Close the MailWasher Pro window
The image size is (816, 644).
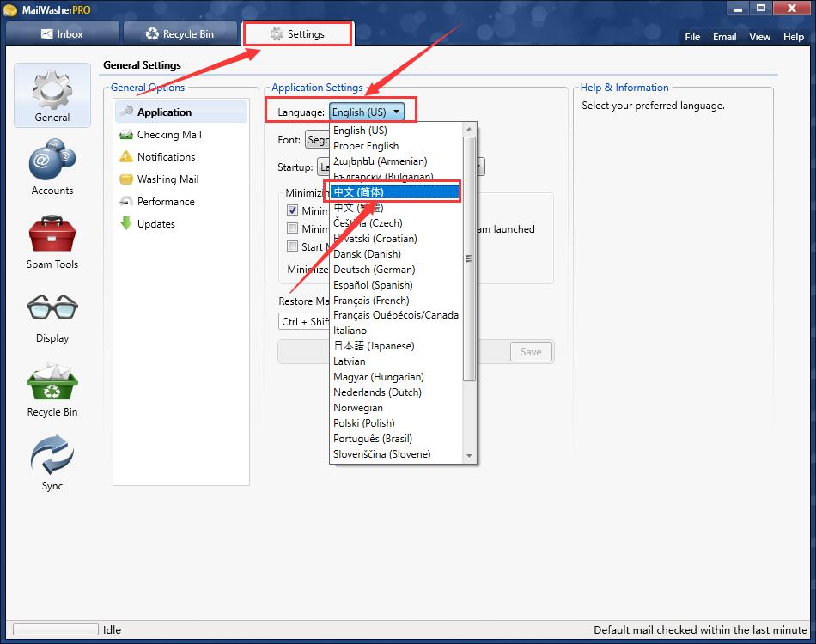(x=792, y=9)
